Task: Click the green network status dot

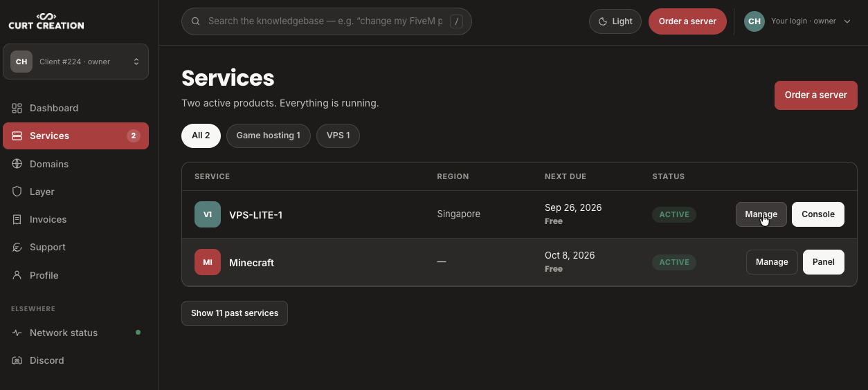Action: click(x=138, y=333)
